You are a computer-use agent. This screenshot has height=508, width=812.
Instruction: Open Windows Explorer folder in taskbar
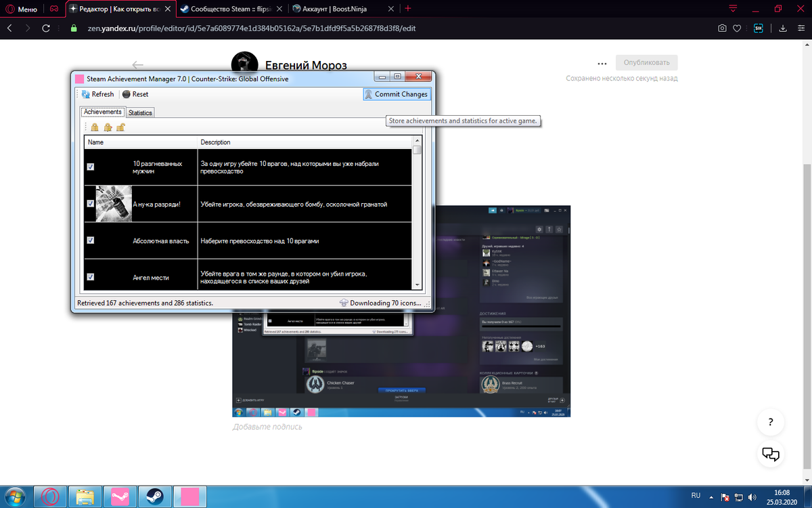(85, 496)
